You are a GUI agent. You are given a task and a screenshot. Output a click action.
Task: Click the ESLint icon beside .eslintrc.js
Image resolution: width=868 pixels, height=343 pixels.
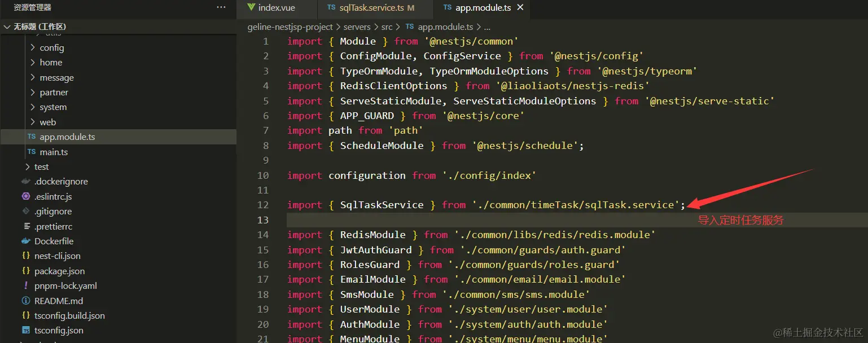coord(25,196)
